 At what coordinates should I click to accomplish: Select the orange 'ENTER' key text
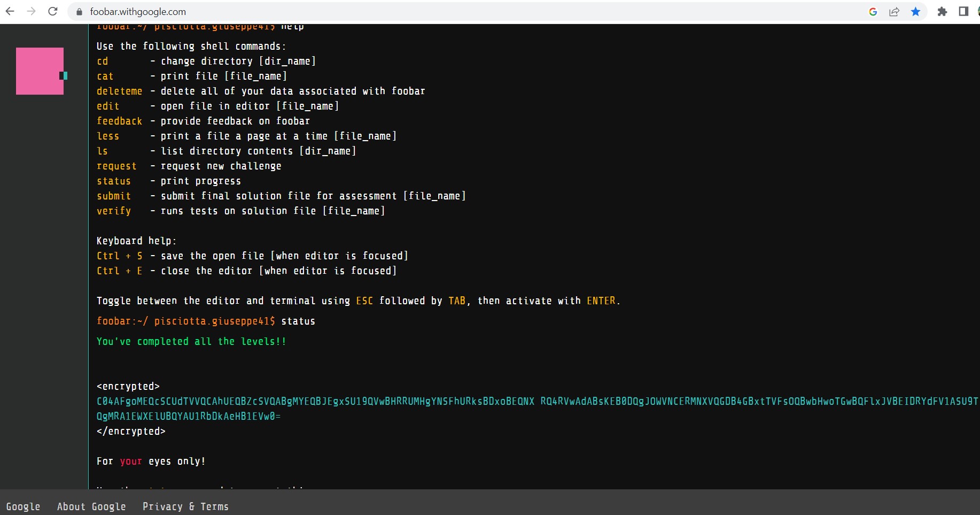(601, 301)
